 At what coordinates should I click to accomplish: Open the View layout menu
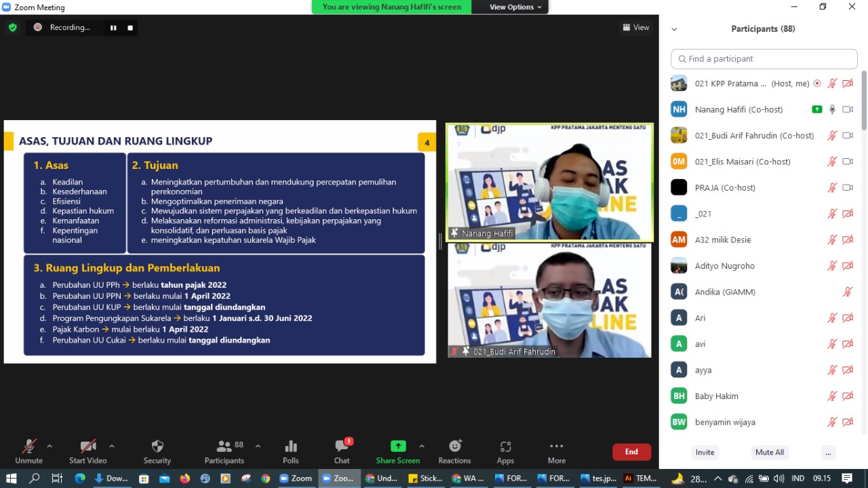(x=636, y=27)
